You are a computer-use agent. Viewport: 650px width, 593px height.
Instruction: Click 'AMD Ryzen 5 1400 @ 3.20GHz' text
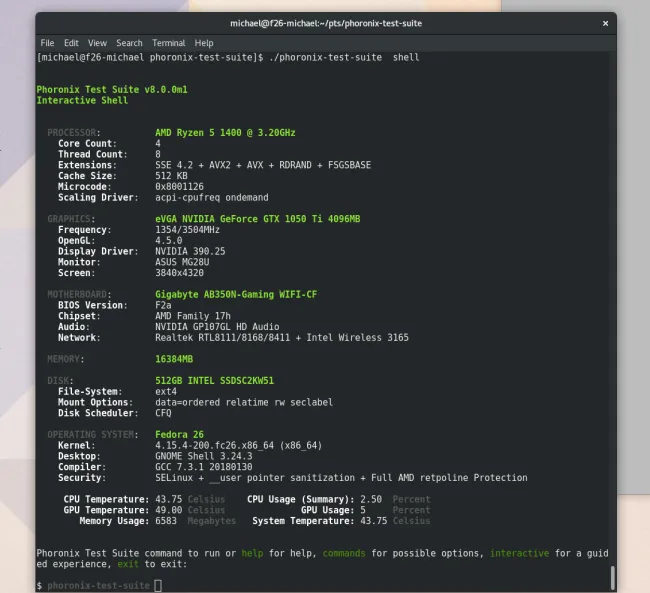[x=225, y=133]
